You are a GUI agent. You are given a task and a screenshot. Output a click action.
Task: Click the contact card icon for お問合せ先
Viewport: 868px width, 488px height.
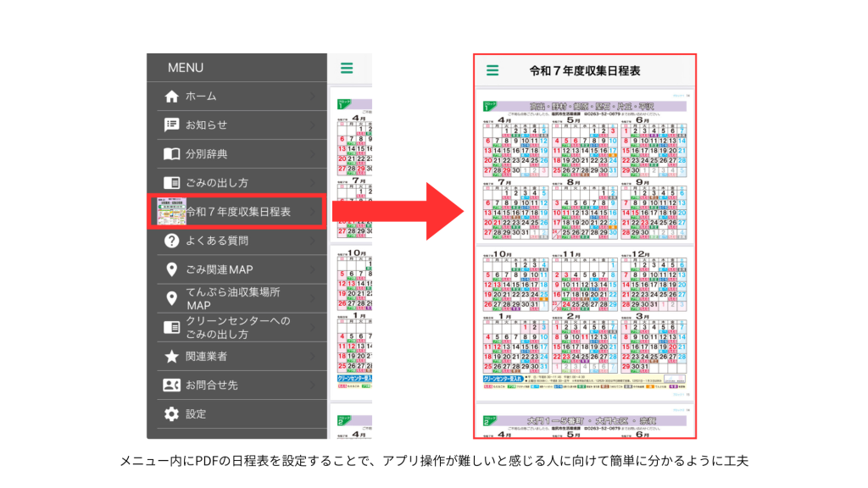coord(171,385)
